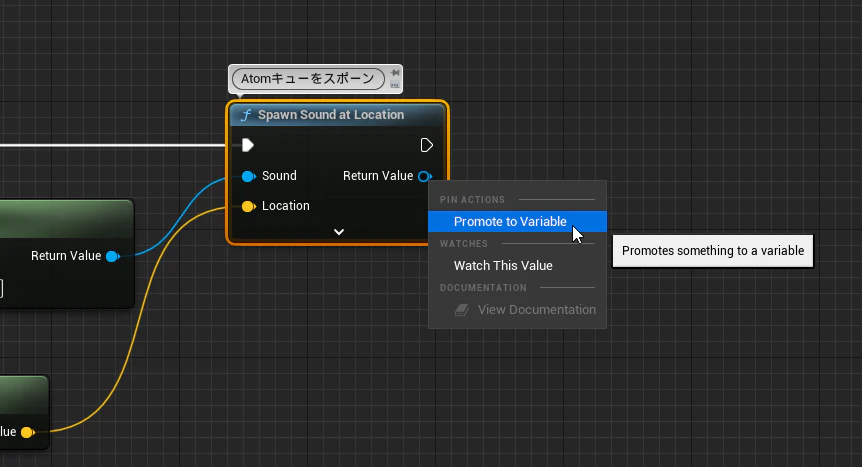This screenshot has height=467, width=862.
Task: Select Promote to Variable menu entry
Action: coord(517,222)
